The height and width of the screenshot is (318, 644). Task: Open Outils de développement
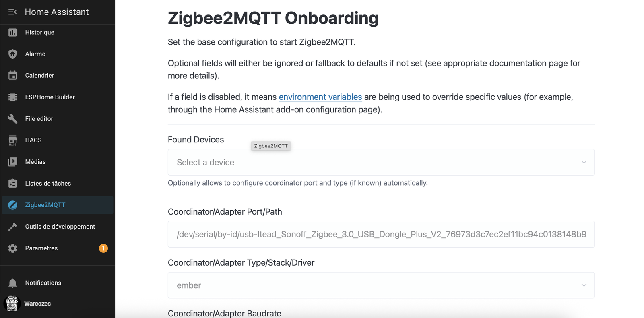pos(12,226)
